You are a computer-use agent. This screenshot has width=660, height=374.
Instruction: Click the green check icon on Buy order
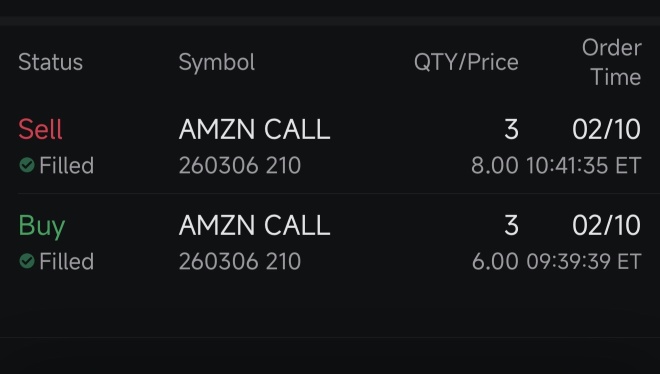[27, 261]
